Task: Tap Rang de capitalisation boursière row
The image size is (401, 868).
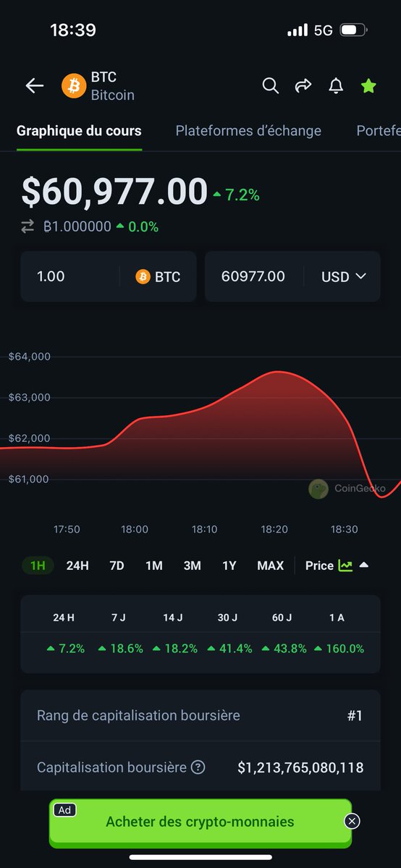Action: pyautogui.click(x=200, y=715)
